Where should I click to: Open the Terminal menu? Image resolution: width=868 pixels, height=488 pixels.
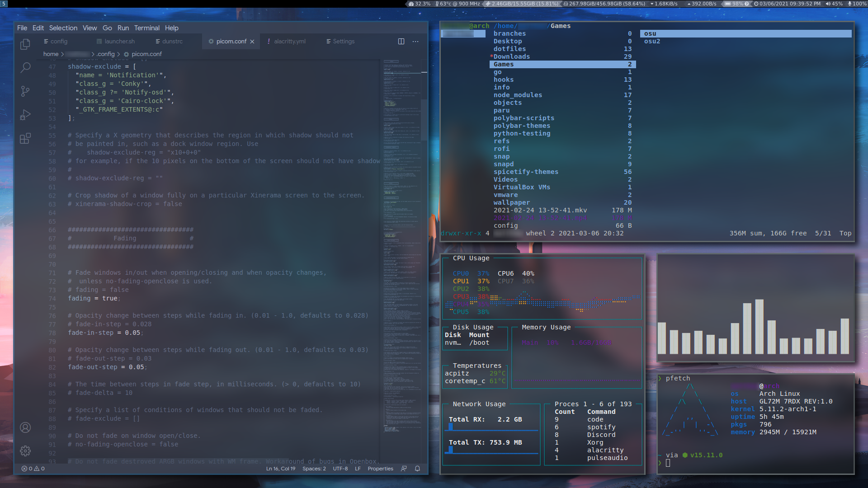(146, 28)
